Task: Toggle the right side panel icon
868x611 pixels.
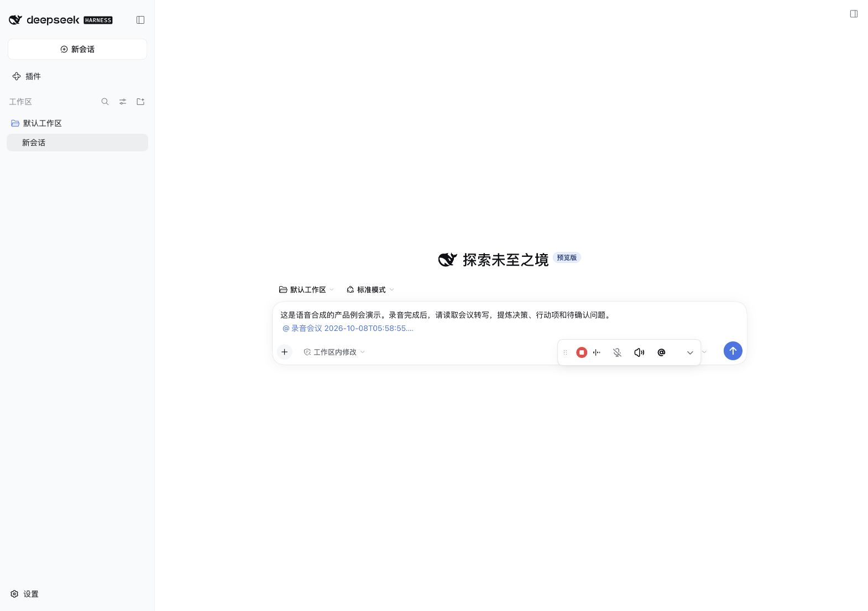Action: (854, 14)
